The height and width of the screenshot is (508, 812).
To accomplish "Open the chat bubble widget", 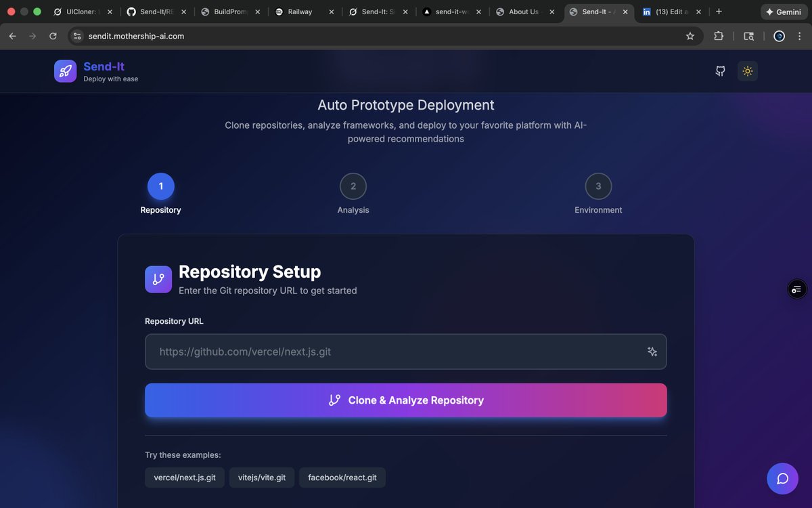I will [x=782, y=479].
